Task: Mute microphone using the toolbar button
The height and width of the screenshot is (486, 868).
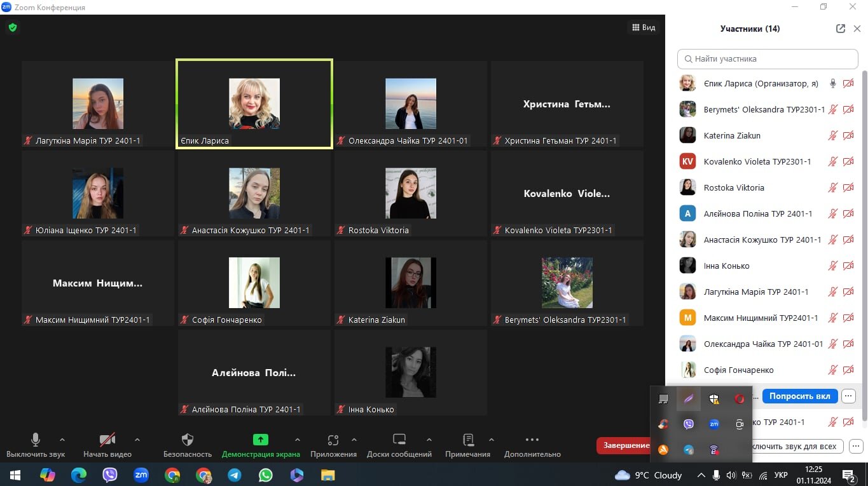Action: click(x=36, y=440)
